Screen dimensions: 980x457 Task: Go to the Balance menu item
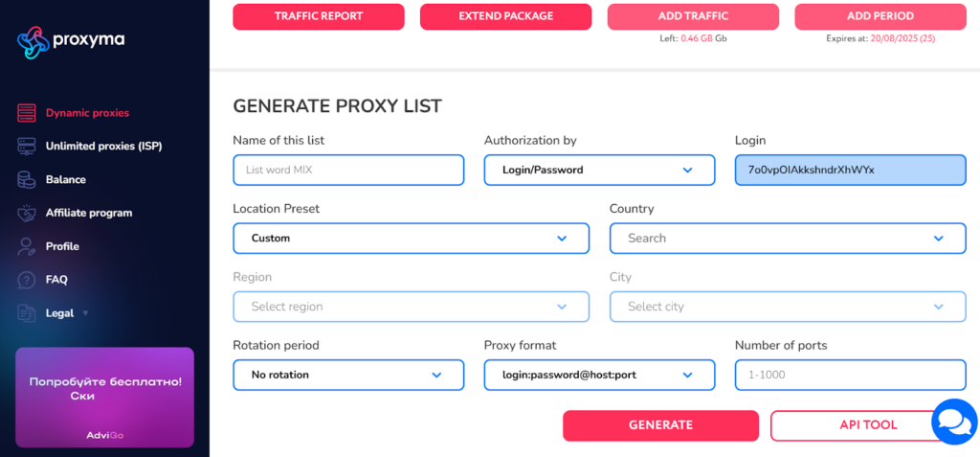click(65, 180)
